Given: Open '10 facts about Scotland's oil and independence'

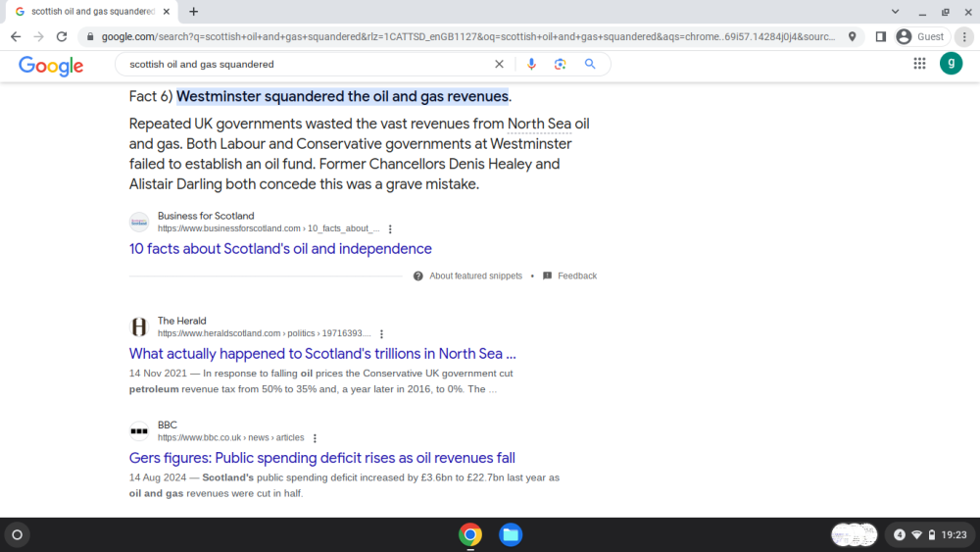Looking at the screenshot, I should coord(280,249).
